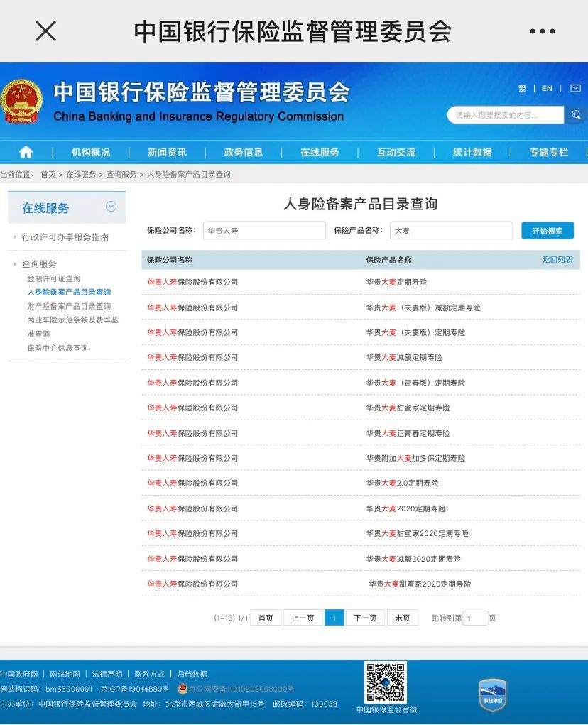The height and width of the screenshot is (725, 588).
Task: Click page number 1 button
Action: pos(334,618)
